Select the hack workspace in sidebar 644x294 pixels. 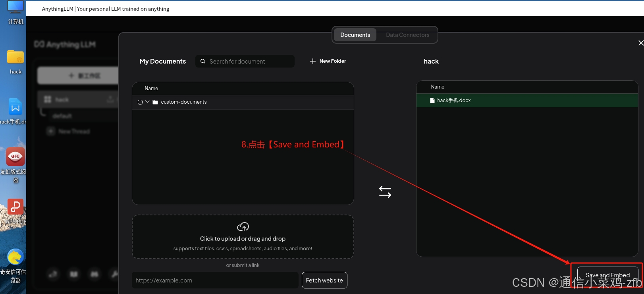click(x=78, y=99)
